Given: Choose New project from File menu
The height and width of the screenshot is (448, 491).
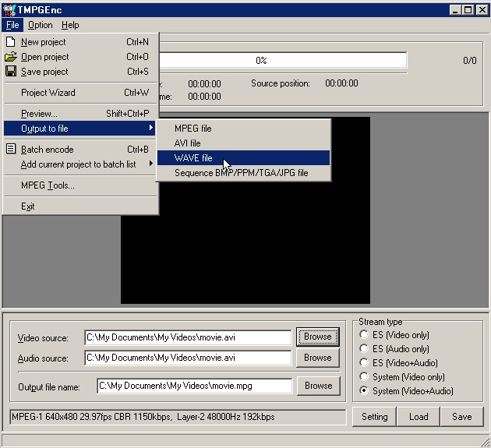Looking at the screenshot, I should (x=79, y=42).
